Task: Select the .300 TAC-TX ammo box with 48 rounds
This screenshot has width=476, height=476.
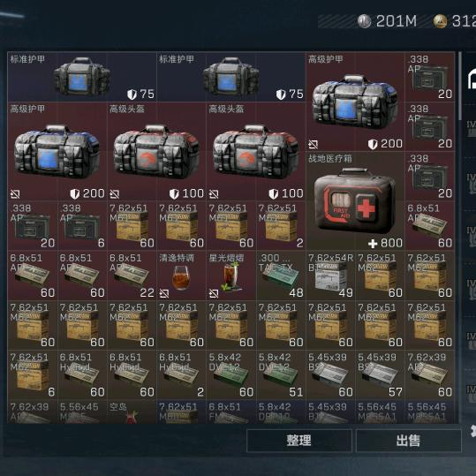Action: (281, 276)
